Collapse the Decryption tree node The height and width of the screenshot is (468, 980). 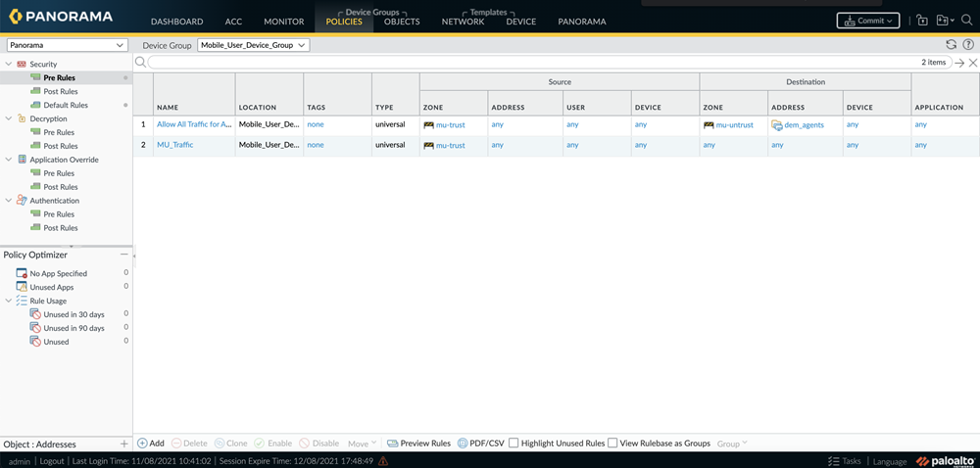(9, 118)
